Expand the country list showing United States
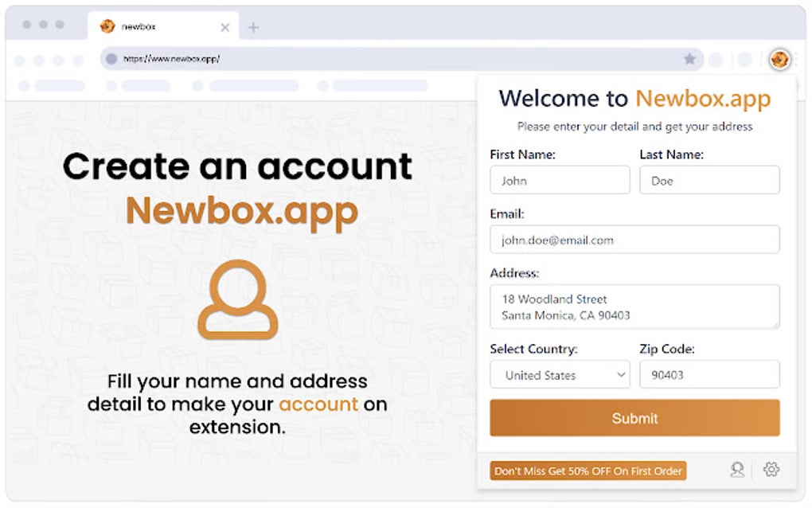The image size is (812, 508). [x=560, y=374]
